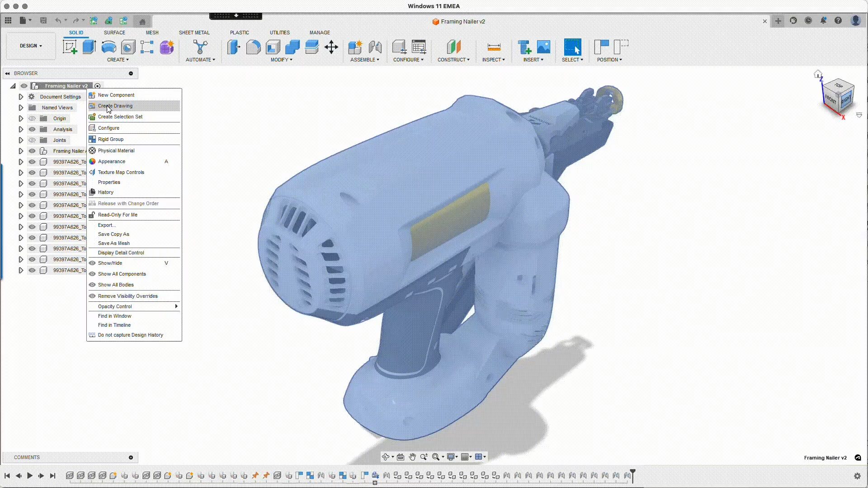Click the Help question-mark icon

[x=839, y=20]
